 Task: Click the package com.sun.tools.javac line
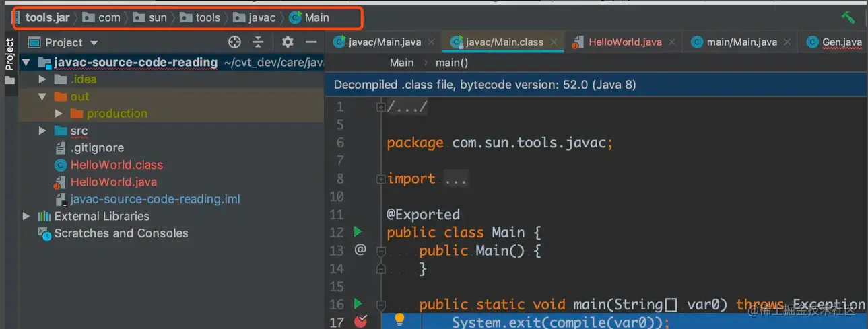(x=500, y=143)
